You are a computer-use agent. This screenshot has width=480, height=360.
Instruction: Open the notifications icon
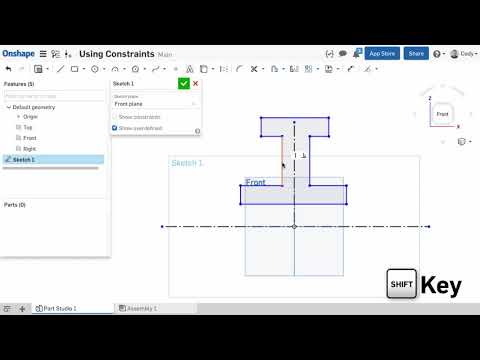pyautogui.click(x=357, y=53)
